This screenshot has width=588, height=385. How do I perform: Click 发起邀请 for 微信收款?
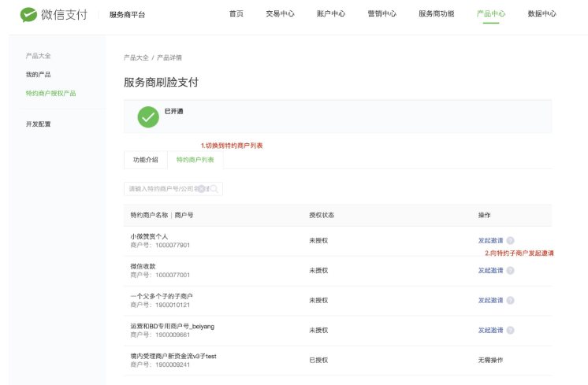point(490,270)
